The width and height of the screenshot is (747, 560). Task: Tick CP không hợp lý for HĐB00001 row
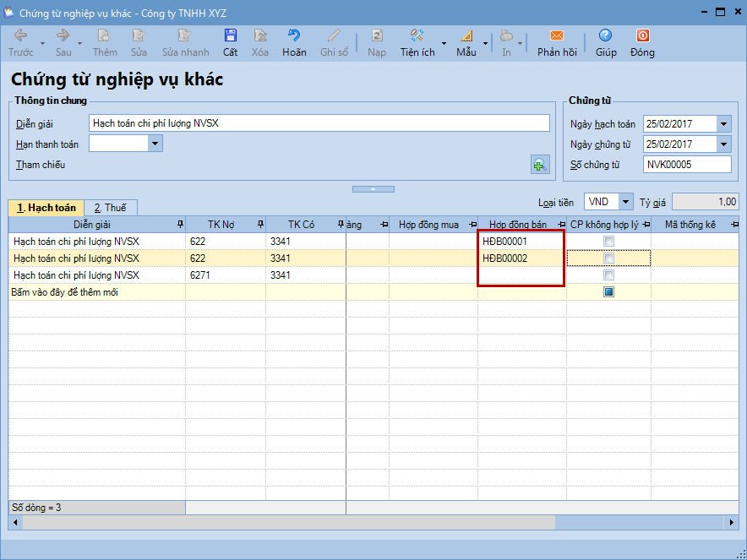608,242
